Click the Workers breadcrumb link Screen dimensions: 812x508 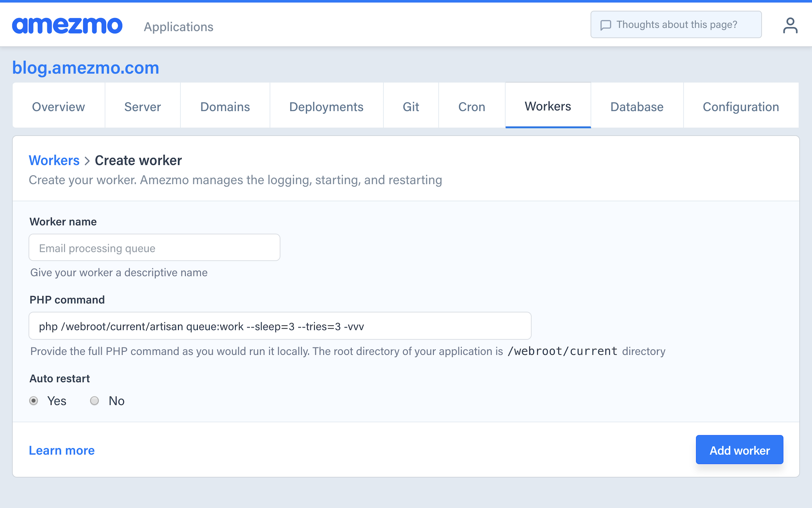tap(54, 160)
